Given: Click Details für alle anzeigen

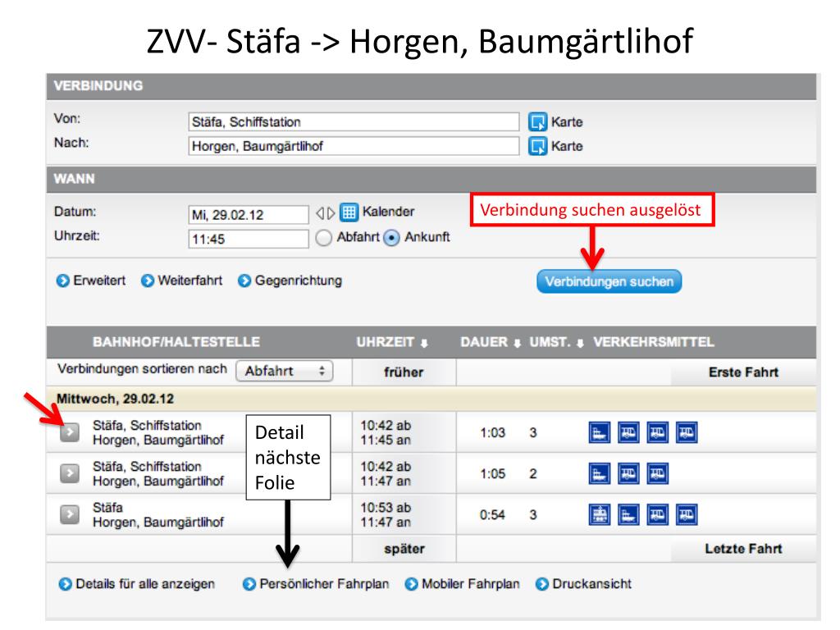Looking at the screenshot, I should click(137, 583).
